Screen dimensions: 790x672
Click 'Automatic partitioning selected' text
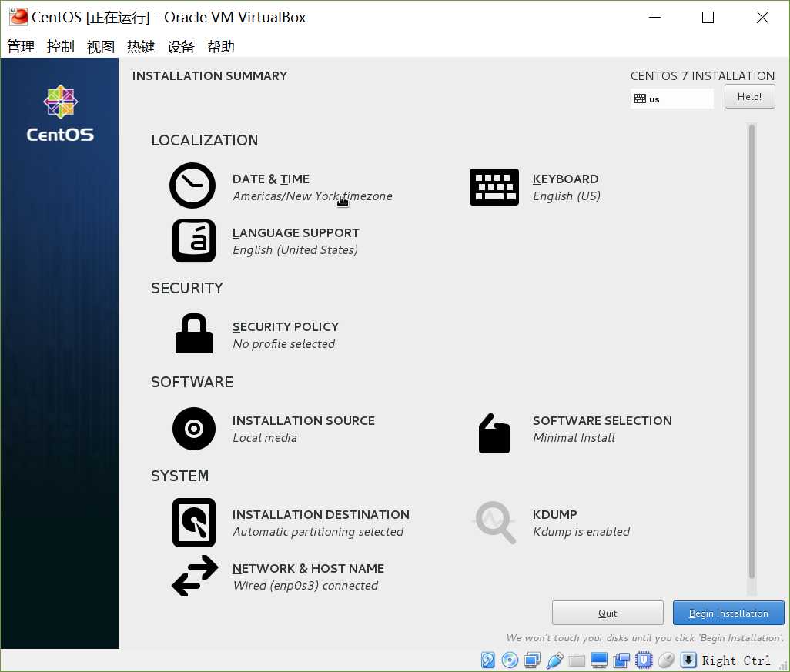click(x=318, y=532)
